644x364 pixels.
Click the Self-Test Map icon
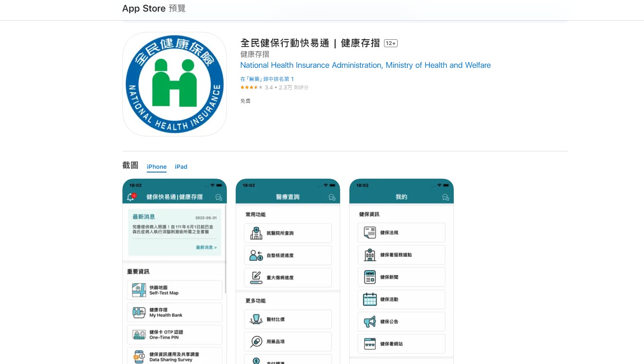click(x=139, y=290)
